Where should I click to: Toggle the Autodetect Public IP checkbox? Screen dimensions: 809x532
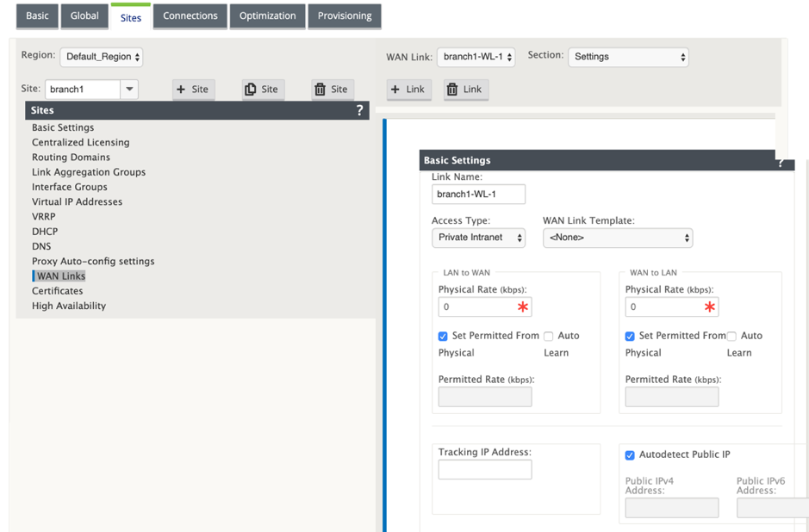click(630, 455)
